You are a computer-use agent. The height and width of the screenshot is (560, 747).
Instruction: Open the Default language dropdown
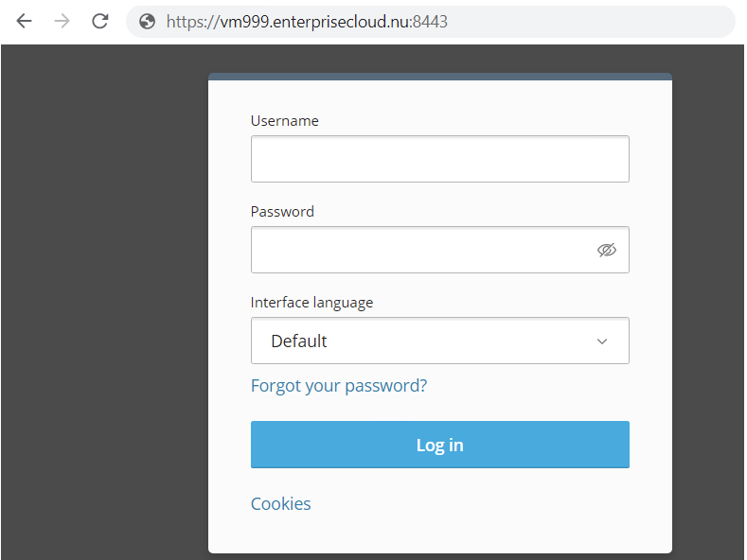[x=439, y=341]
